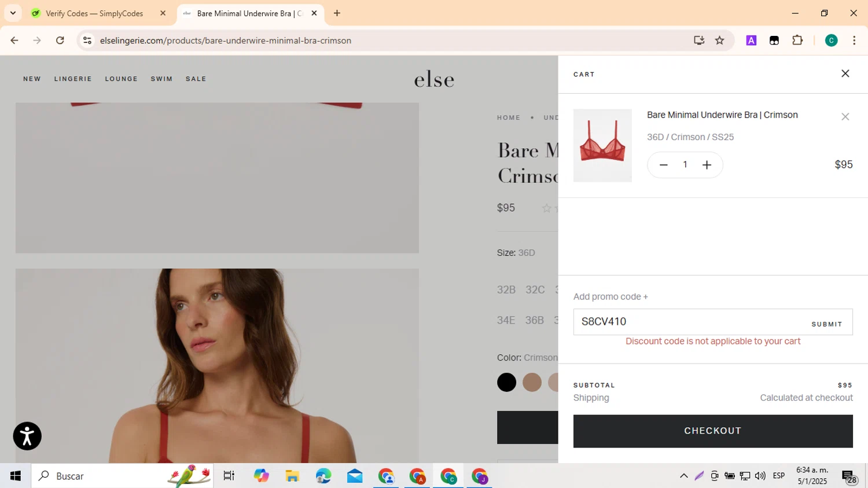Open volume control in system tray

[760, 476]
